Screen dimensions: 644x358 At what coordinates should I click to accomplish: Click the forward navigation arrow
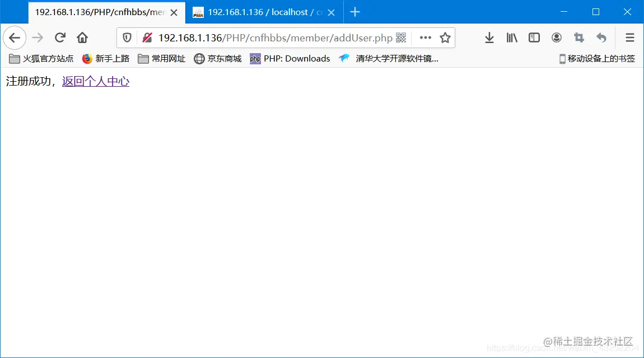tap(38, 37)
